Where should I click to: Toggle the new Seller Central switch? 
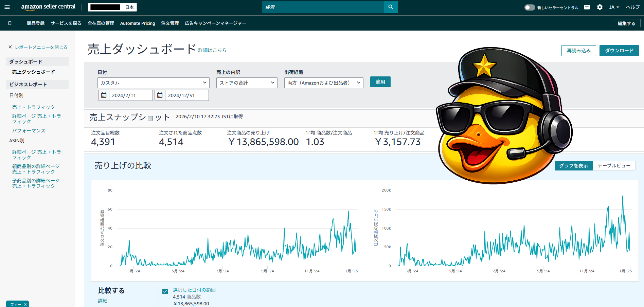[529, 7]
